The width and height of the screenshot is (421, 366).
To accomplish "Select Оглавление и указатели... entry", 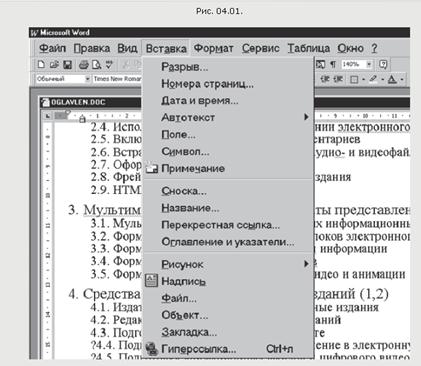I will (x=228, y=242).
